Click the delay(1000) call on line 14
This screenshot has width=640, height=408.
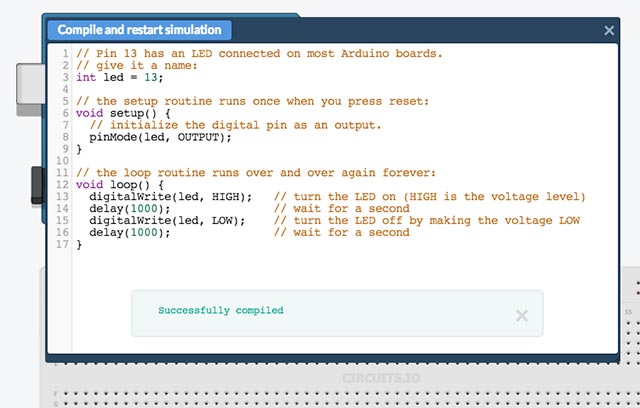130,209
